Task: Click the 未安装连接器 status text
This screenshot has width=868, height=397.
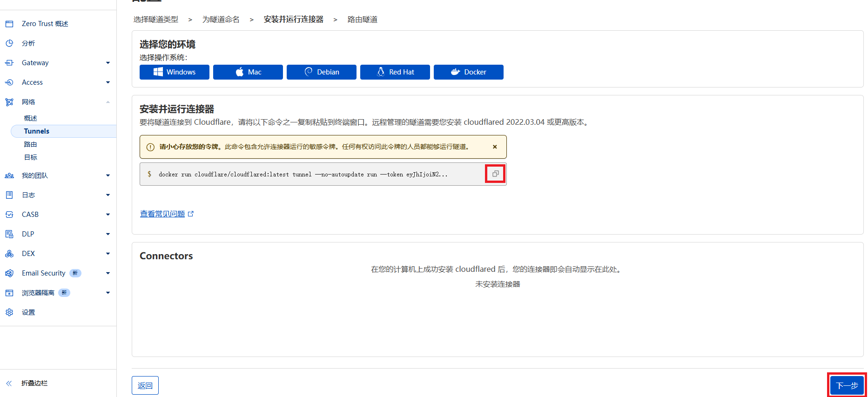Action: [498, 284]
